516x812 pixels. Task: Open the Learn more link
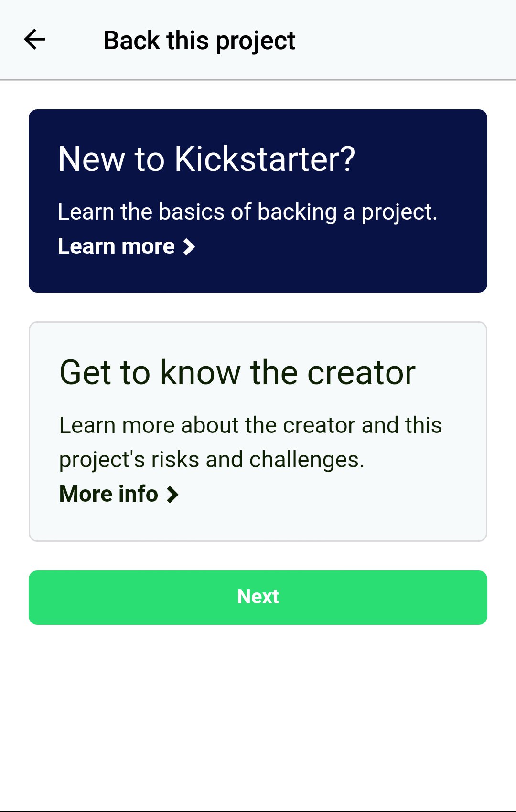[116, 246]
